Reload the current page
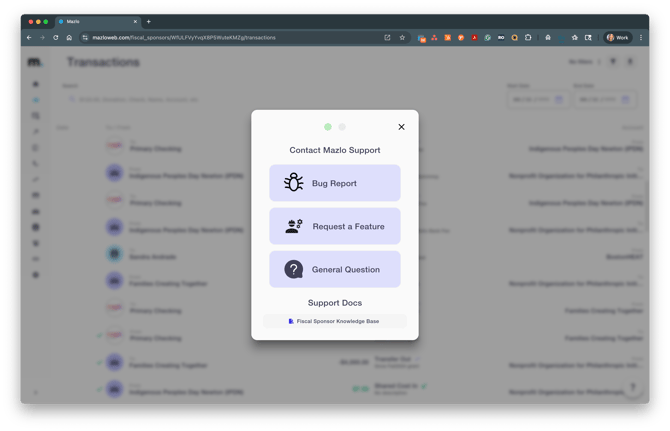The width and height of the screenshot is (670, 431). (x=56, y=38)
